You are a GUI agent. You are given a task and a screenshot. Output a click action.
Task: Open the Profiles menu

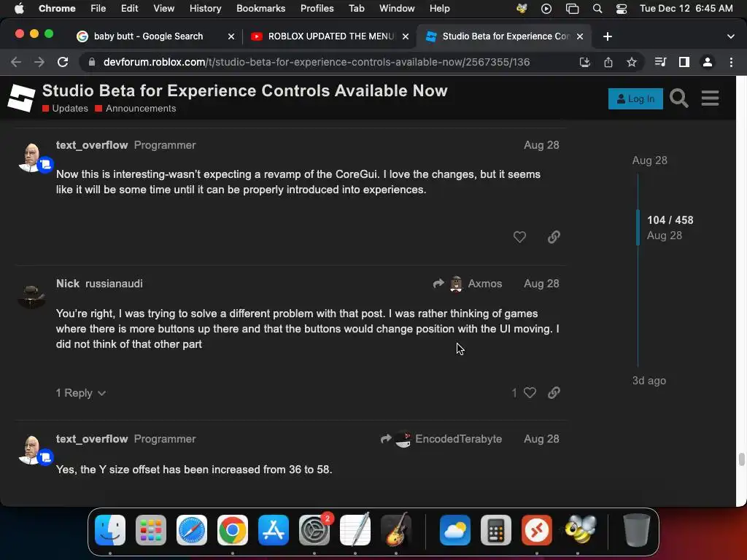[x=317, y=9]
